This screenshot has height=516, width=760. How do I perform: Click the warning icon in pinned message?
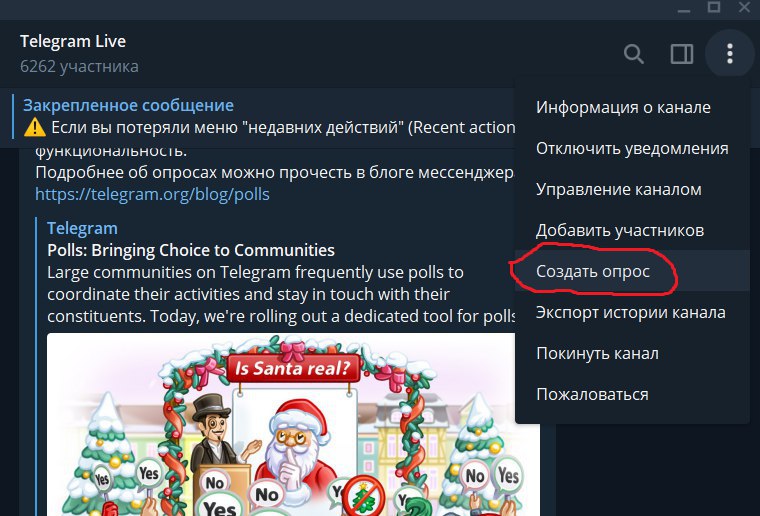[x=34, y=127]
